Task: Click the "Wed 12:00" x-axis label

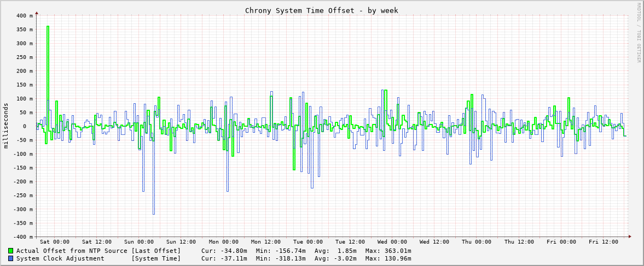Action: point(434,242)
